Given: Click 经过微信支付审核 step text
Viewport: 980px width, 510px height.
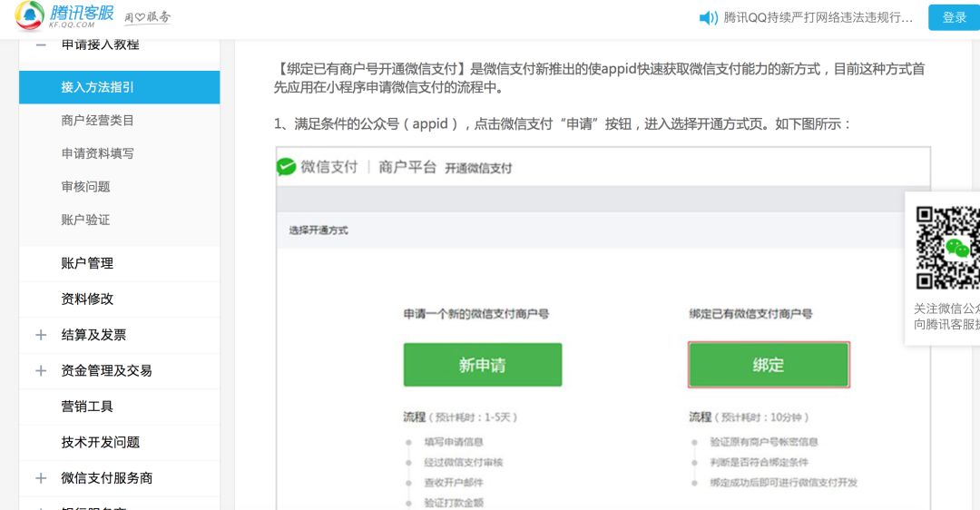Looking at the screenshot, I should click(x=463, y=463).
